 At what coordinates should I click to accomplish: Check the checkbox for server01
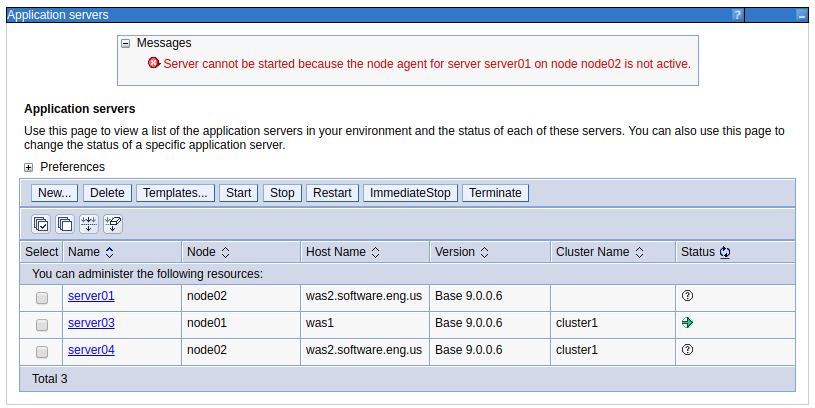(x=42, y=298)
